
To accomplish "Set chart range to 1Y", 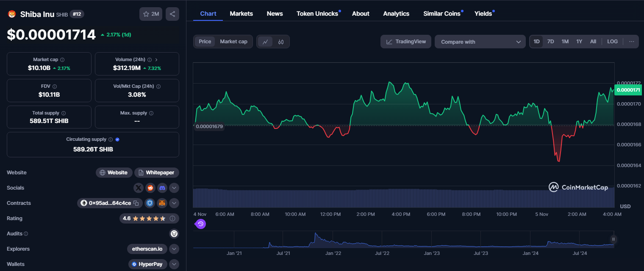I will (x=579, y=42).
